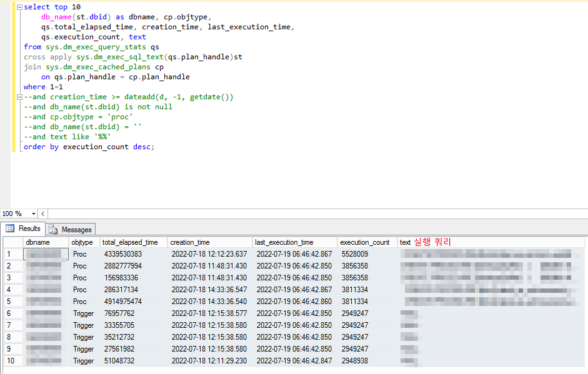588x374 pixels.
Task: Click cell value 286317134
Action: [x=121, y=290]
